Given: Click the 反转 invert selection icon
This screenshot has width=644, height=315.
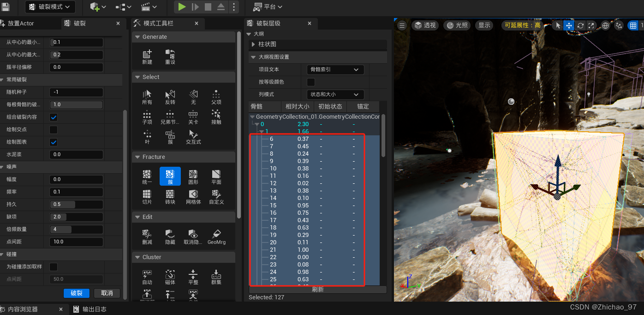Looking at the screenshot, I should click(170, 97).
